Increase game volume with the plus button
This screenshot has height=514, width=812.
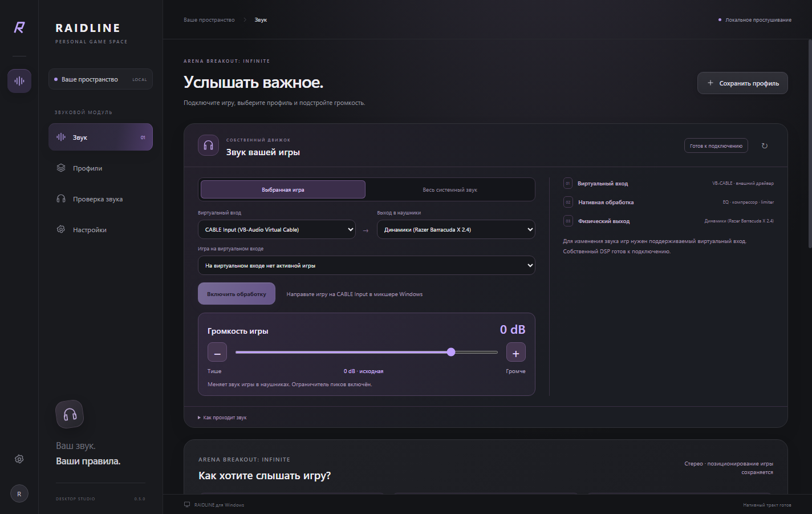click(516, 353)
